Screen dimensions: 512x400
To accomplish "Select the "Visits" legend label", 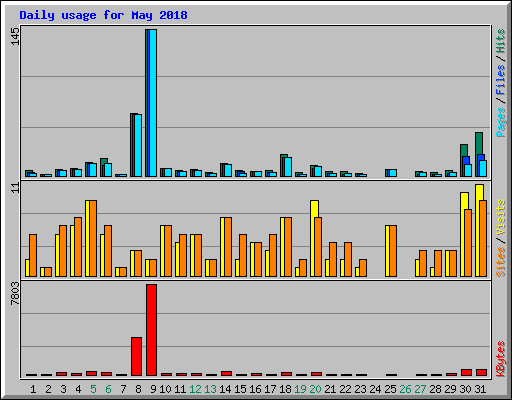I will point(500,217).
